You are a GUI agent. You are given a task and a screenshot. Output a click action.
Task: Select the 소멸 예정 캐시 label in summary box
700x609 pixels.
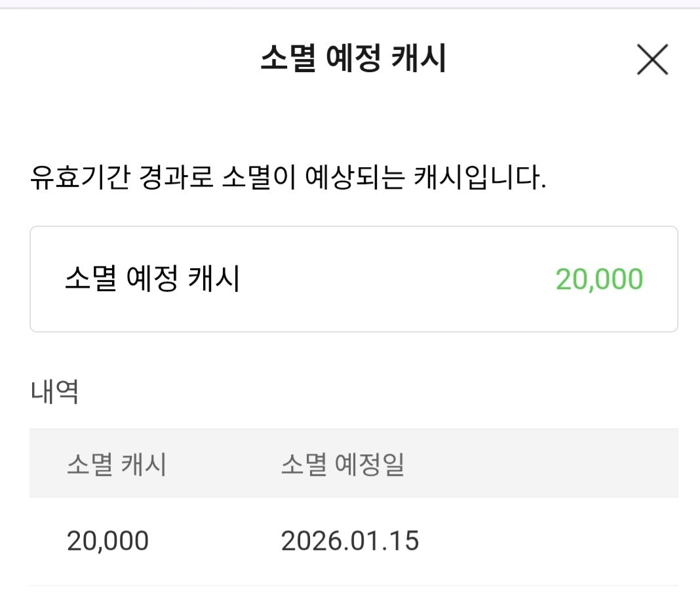point(152,279)
